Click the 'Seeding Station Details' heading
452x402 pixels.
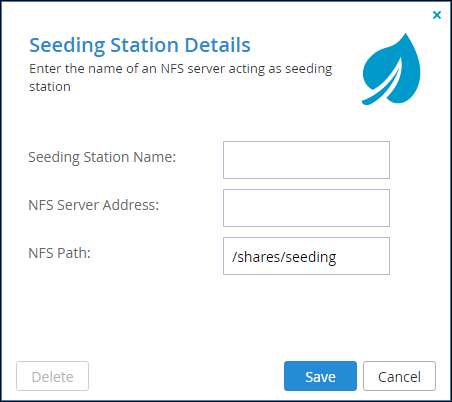140,45
